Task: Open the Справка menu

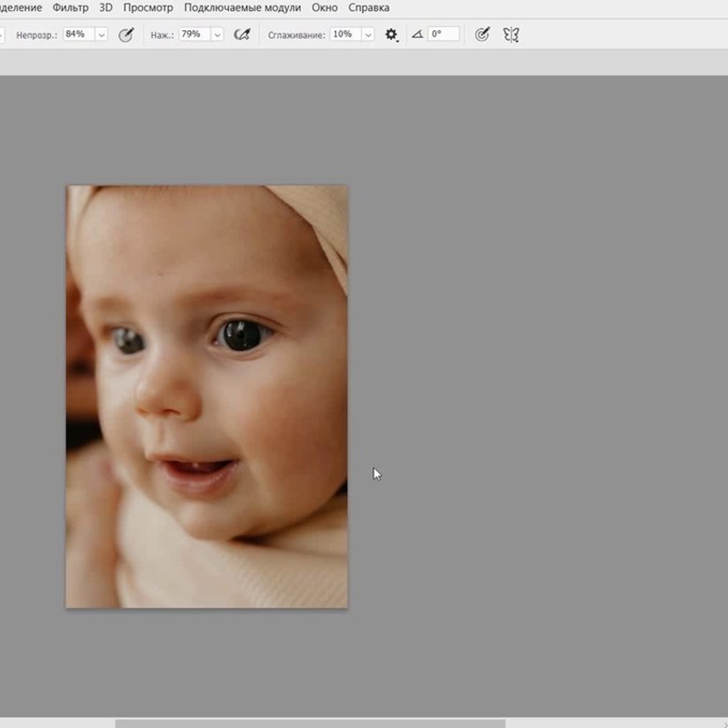Action: point(369,8)
